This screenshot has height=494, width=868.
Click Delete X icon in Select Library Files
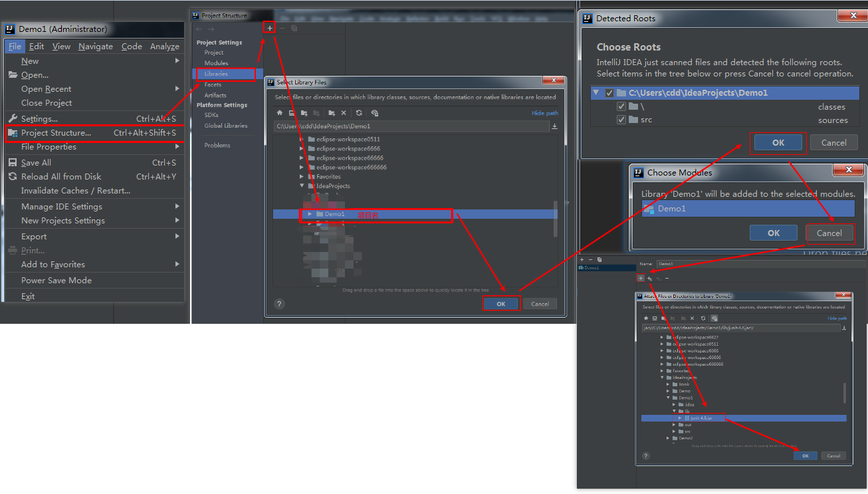pos(344,113)
